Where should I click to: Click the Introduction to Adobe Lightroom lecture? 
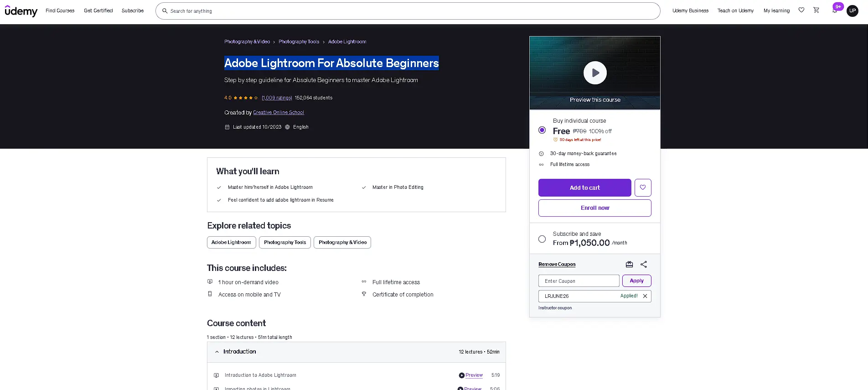pos(260,375)
